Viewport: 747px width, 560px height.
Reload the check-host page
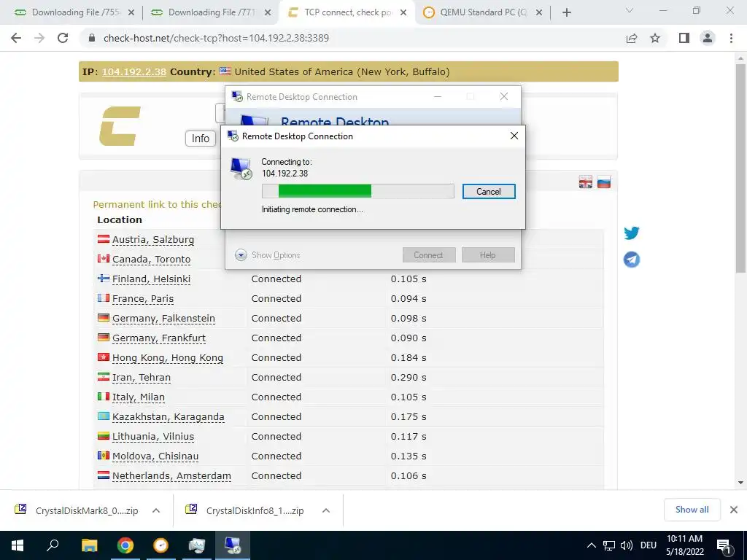click(x=63, y=38)
